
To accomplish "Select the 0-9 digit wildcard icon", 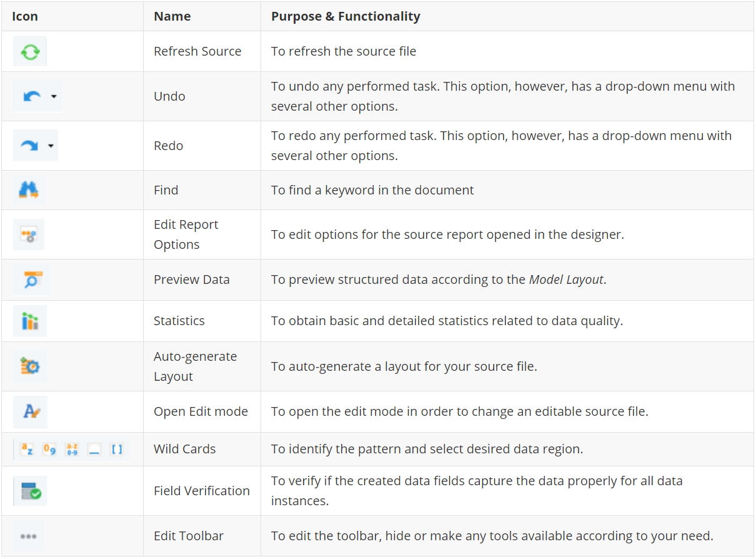I will [x=49, y=449].
